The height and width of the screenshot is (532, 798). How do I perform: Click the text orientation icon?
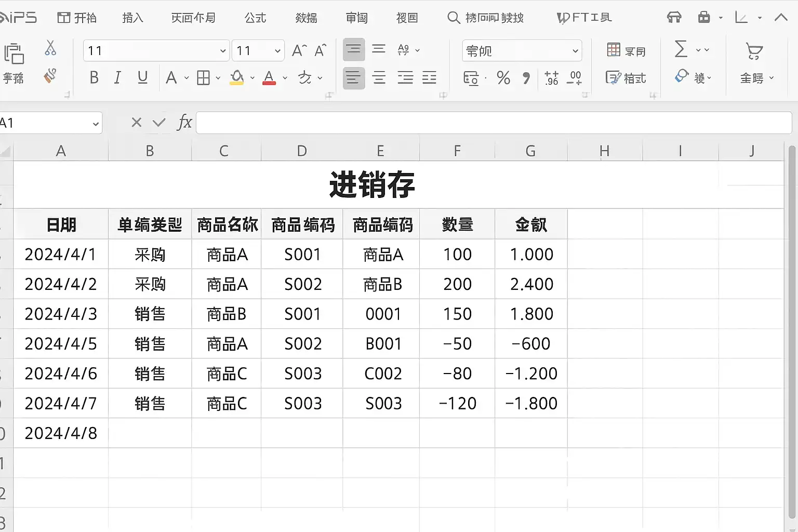[x=403, y=50]
